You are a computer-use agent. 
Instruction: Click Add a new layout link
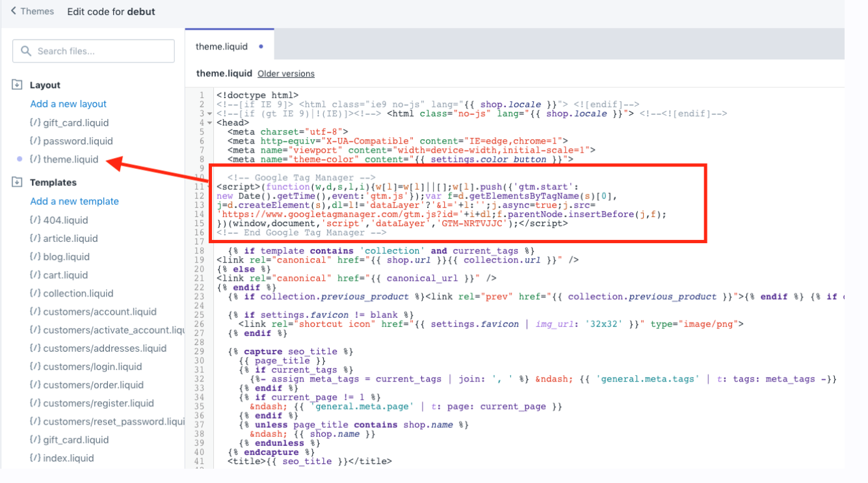pos(68,104)
